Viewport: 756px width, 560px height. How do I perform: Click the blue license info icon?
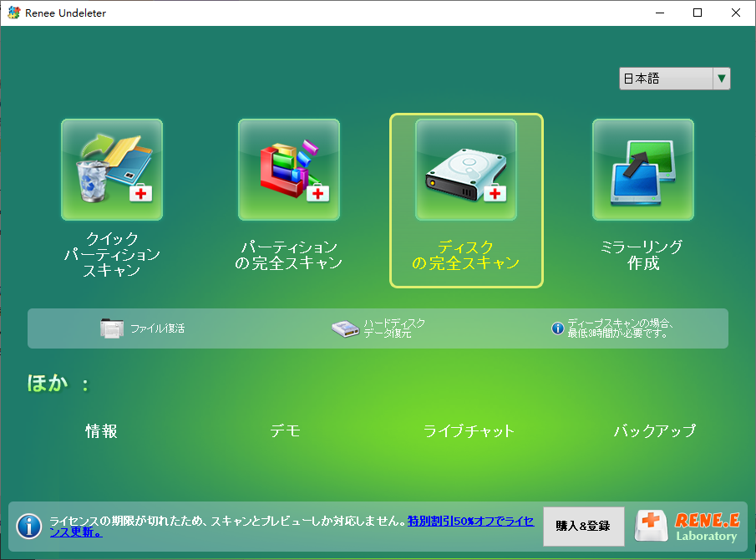point(29,526)
